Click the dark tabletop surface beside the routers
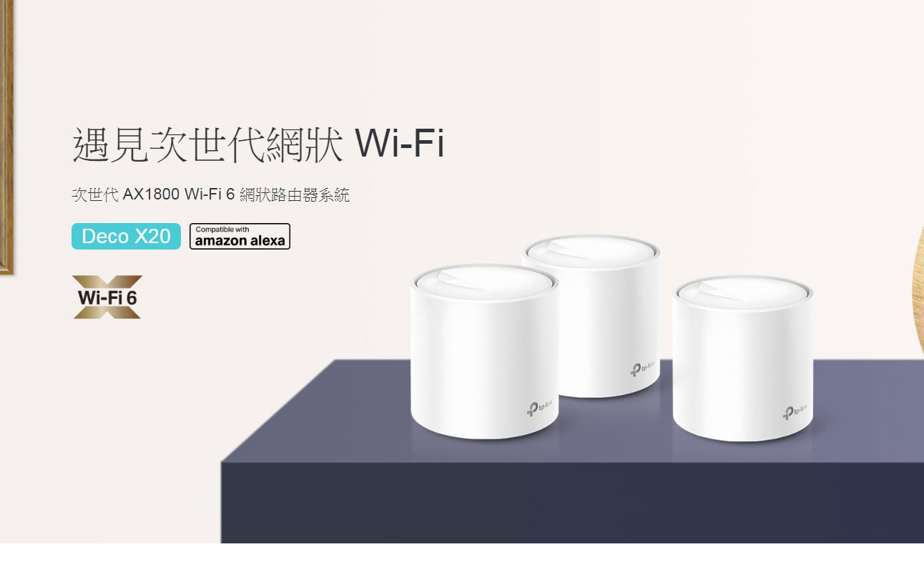Screen dimensions: 924x572 (x=322, y=415)
